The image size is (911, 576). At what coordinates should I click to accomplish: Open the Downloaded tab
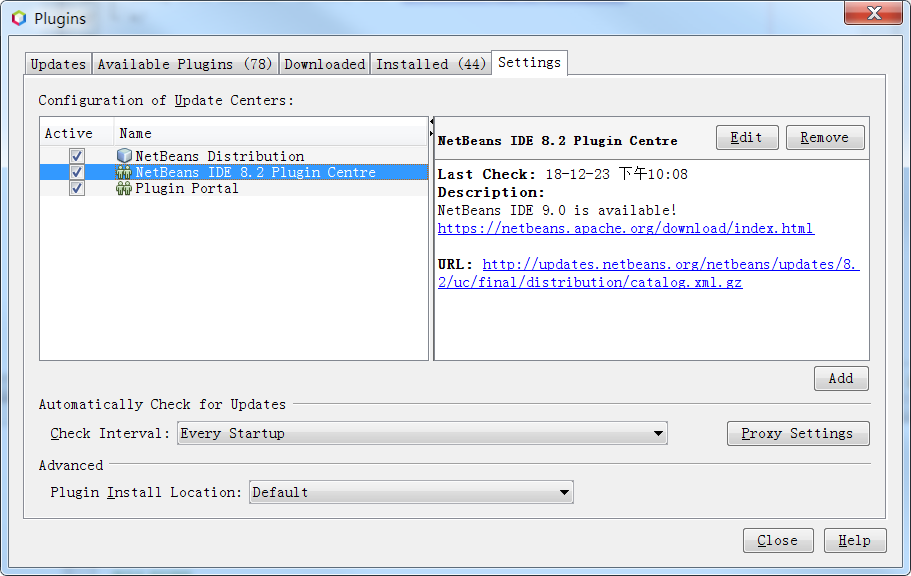324,63
